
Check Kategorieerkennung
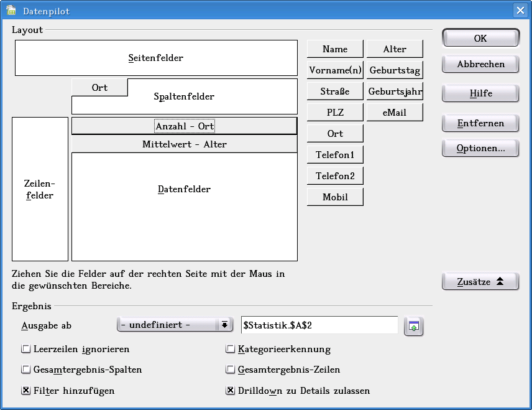point(230,349)
